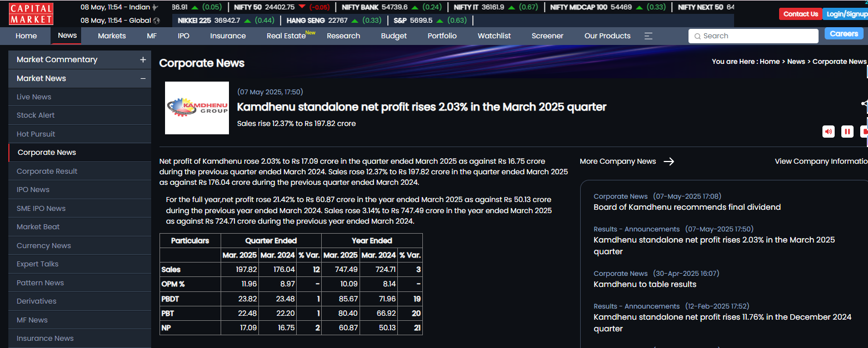Screen dimensions: 868x348
Task: Click News in the breadcrumb trail
Action: [x=796, y=62]
